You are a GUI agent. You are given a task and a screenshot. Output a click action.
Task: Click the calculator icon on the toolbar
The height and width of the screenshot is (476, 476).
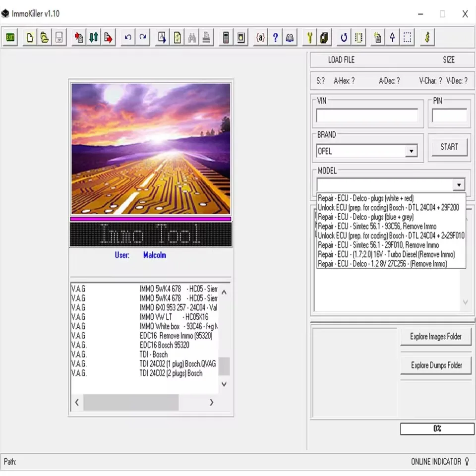pos(226,37)
